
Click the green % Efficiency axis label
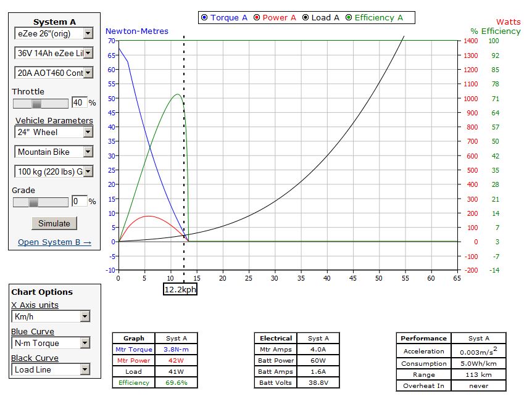496,31
